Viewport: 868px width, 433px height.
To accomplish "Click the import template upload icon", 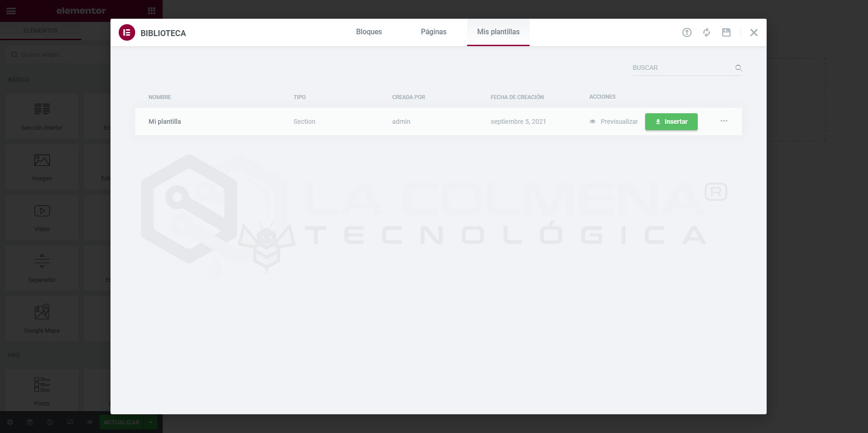I will tap(687, 32).
